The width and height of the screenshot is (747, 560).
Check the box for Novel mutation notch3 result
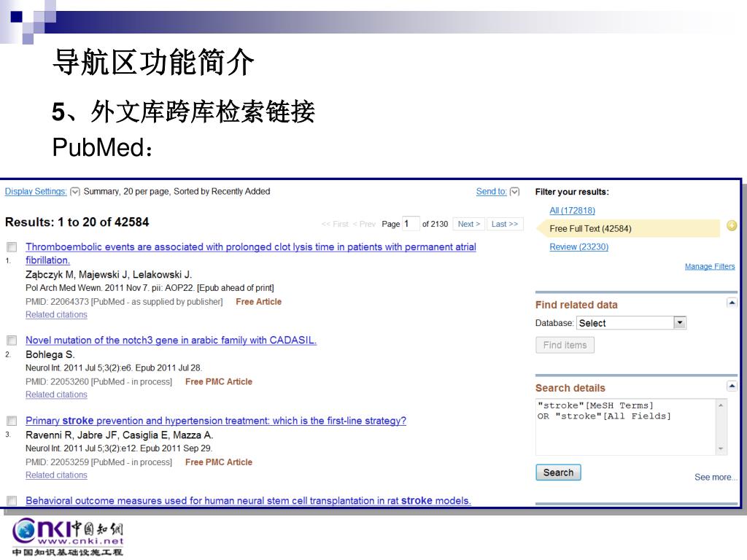click(x=12, y=340)
